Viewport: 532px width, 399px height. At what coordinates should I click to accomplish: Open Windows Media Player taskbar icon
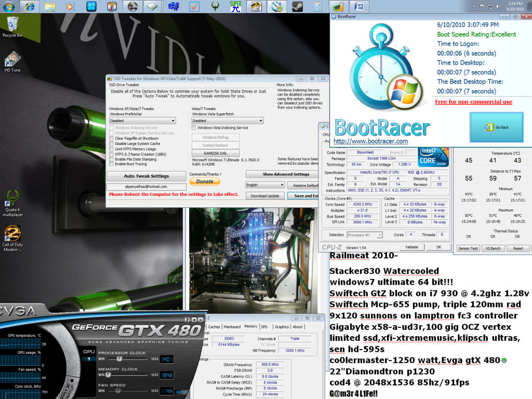point(70,6)
